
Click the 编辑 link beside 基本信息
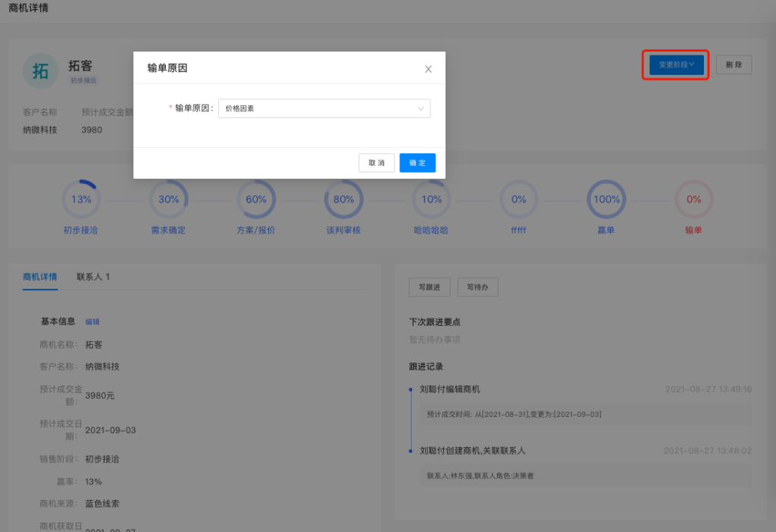pyautogui.click(x=92, y=321)
